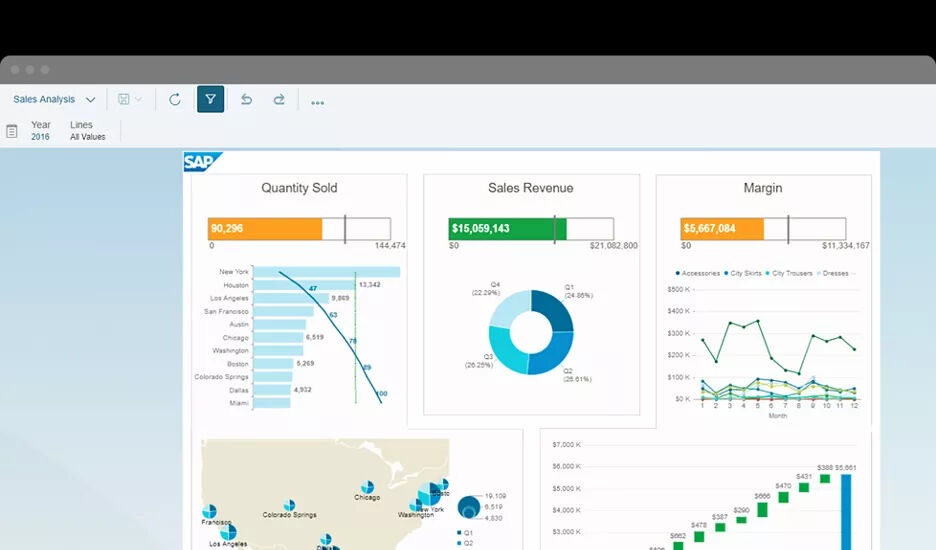Screen dimensions: 936x550
Task: Open the three-dot More options menu
Action: point(317,101)
